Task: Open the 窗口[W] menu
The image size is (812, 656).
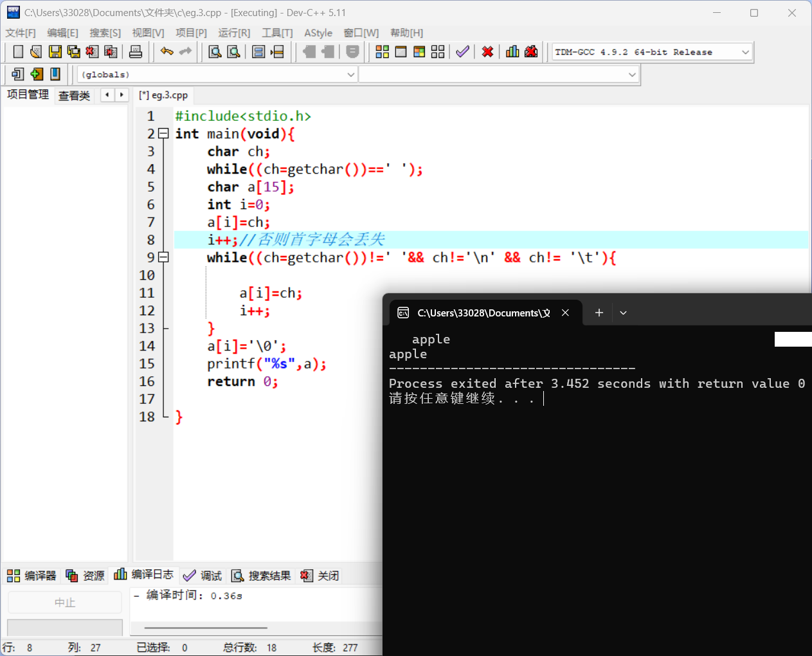Action: (361, 33)
